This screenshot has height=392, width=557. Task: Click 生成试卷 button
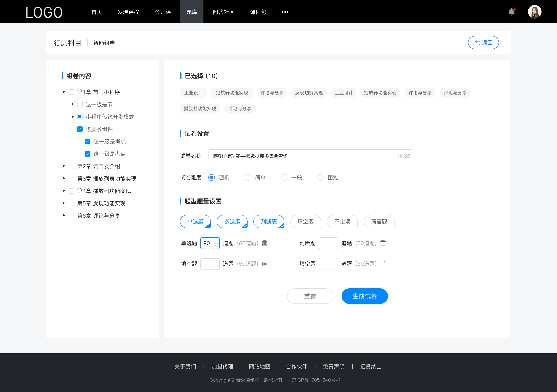tap(364, 296)
